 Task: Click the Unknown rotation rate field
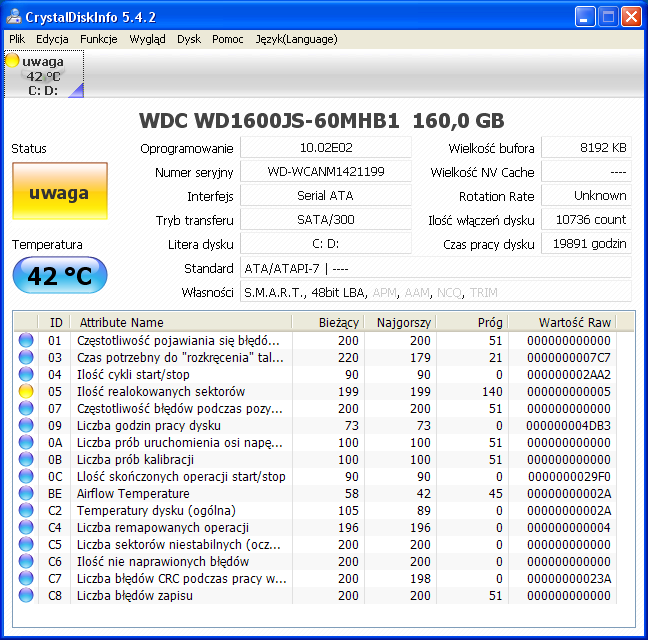click(x=586, y=195)
